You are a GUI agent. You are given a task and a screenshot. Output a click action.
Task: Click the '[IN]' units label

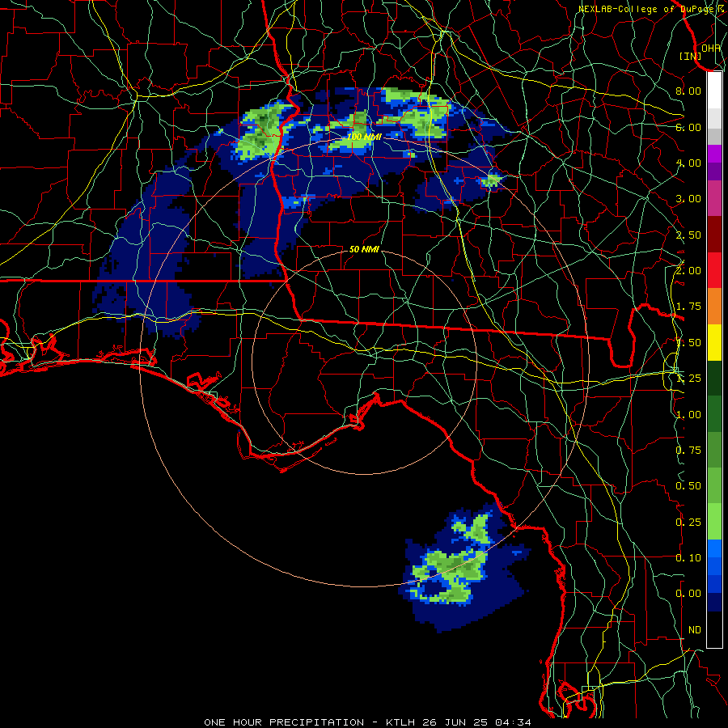pyautogui.click(x=691, y=56)
